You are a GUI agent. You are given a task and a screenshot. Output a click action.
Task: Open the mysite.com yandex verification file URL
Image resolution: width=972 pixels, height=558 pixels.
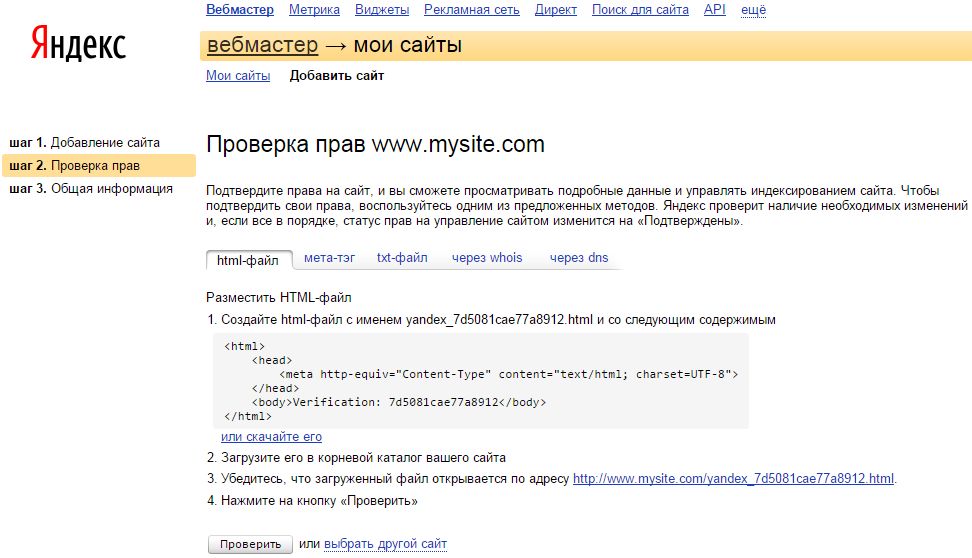[x=733, y=479]
